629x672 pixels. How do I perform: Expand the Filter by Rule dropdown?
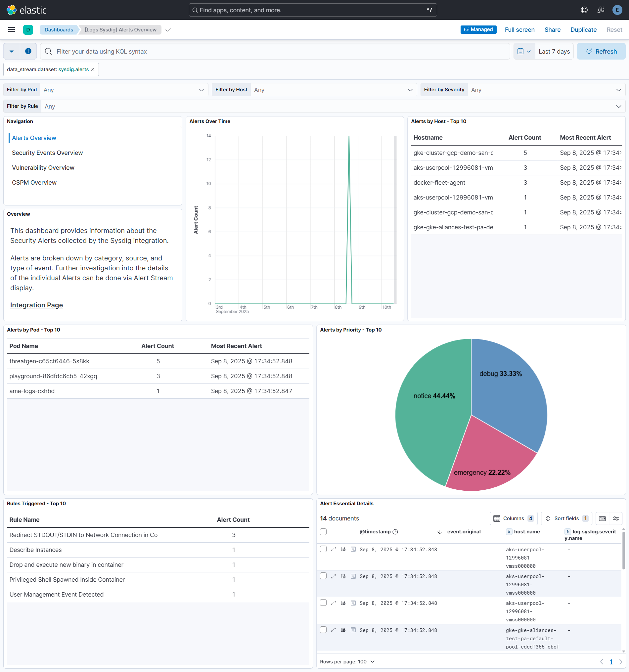tap(618, 106)
